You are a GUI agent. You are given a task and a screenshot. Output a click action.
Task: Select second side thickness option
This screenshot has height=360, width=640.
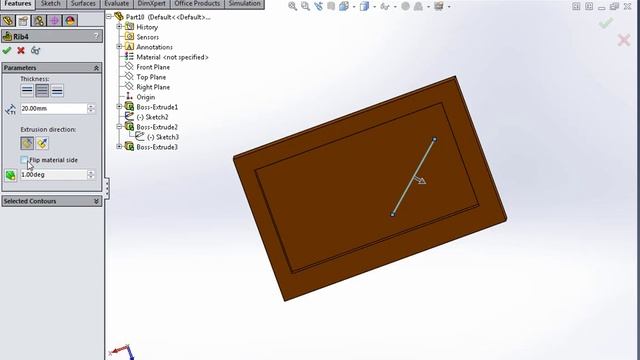pos(57,91)
